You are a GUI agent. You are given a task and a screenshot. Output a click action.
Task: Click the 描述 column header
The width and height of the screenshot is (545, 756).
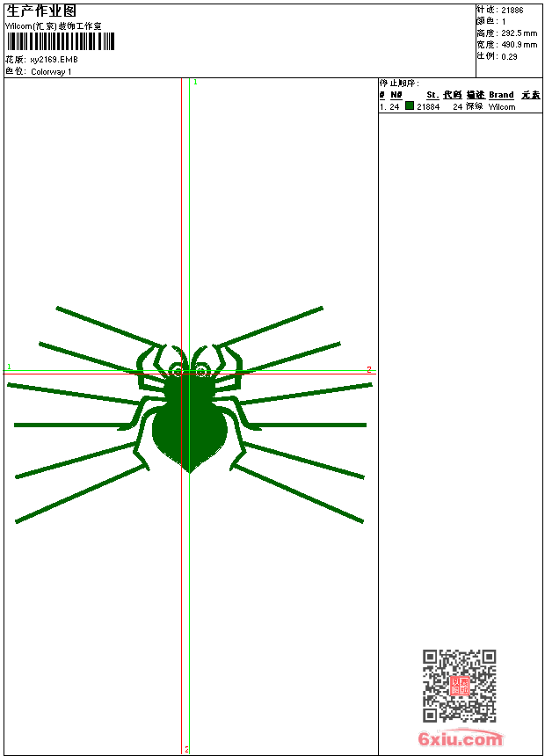pos(476,95)
